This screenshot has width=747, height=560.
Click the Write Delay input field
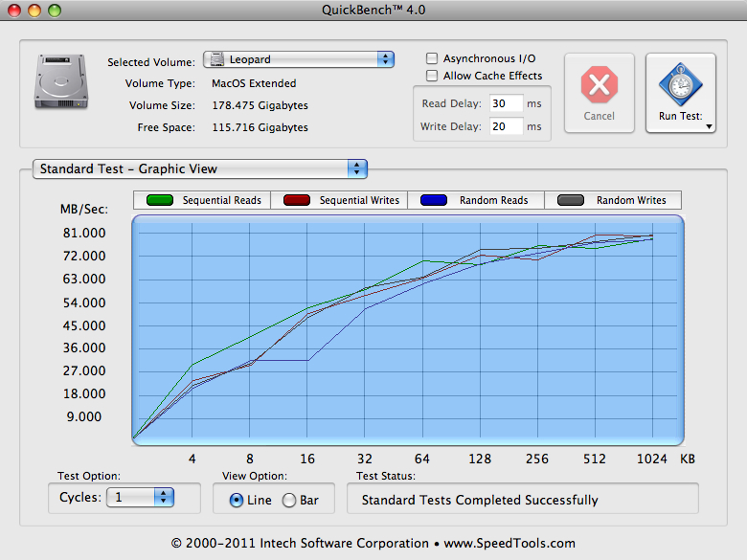506,126
